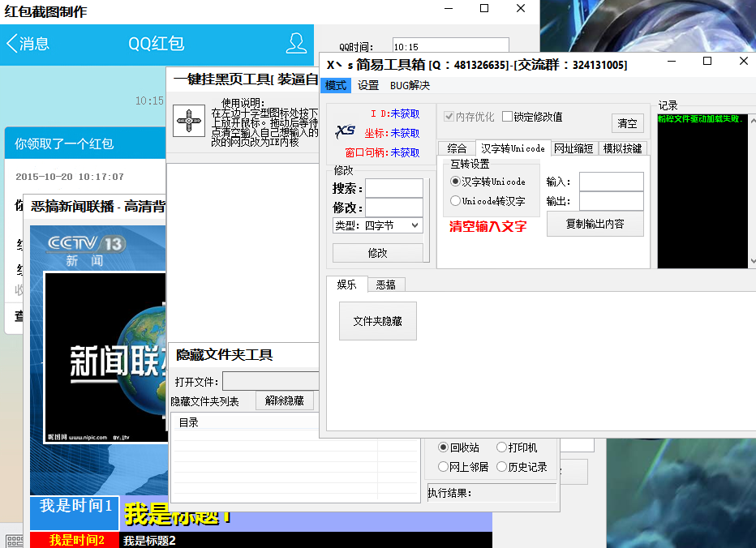Click the 记录 log scrollbar up arrow
Viewport: 756px width, 548px height.
752,121
